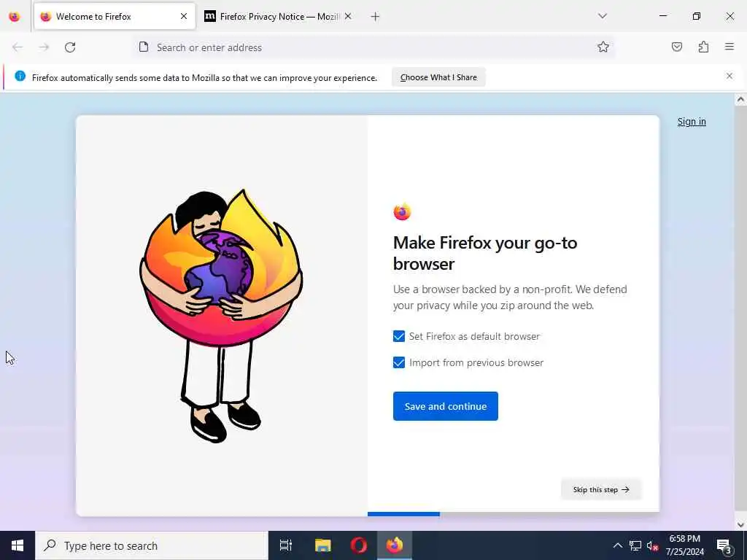Switch to Firefox Privacy Notice tab
The height and width of the screenshot is (560, 747).
pos(278,17)
